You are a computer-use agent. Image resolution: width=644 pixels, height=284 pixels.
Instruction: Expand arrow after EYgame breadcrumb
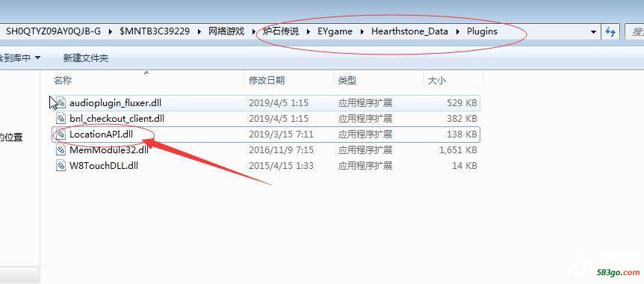(x=362, y=31)
